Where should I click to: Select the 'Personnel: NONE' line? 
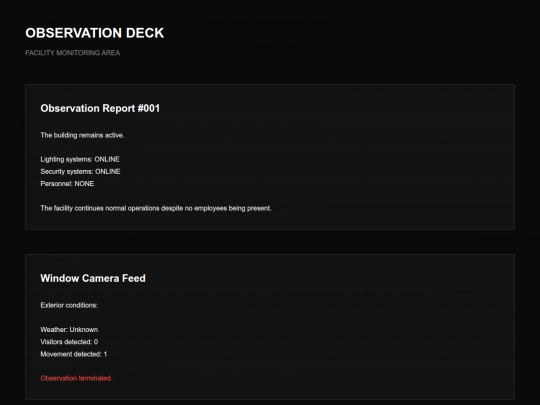point(67,184)
